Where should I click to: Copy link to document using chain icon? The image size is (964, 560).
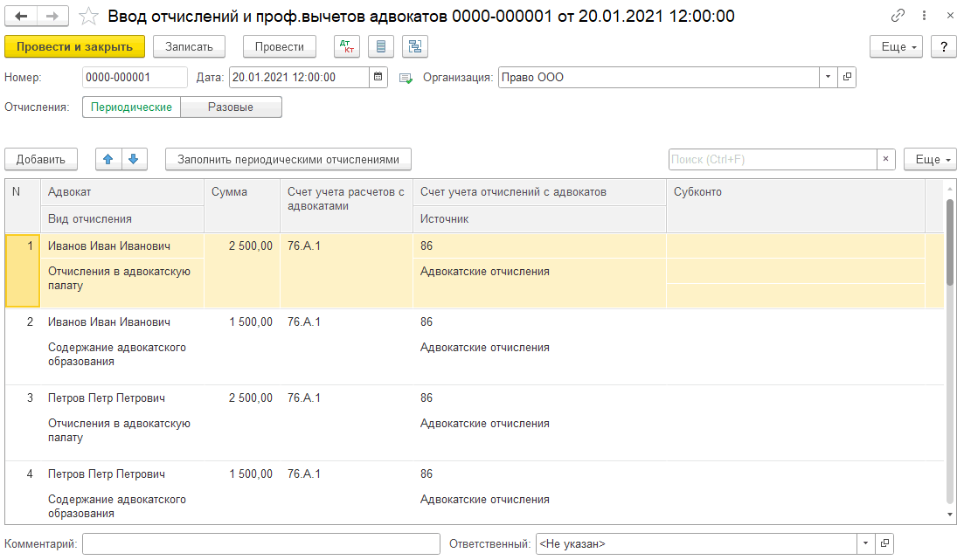[898, 16]
